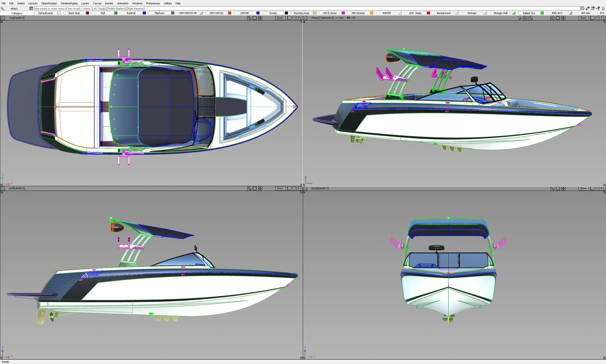The height and width of the screenshot is (364, 606).
Task: Select the Ballast Sys layer button
Action: click(529, 13)
